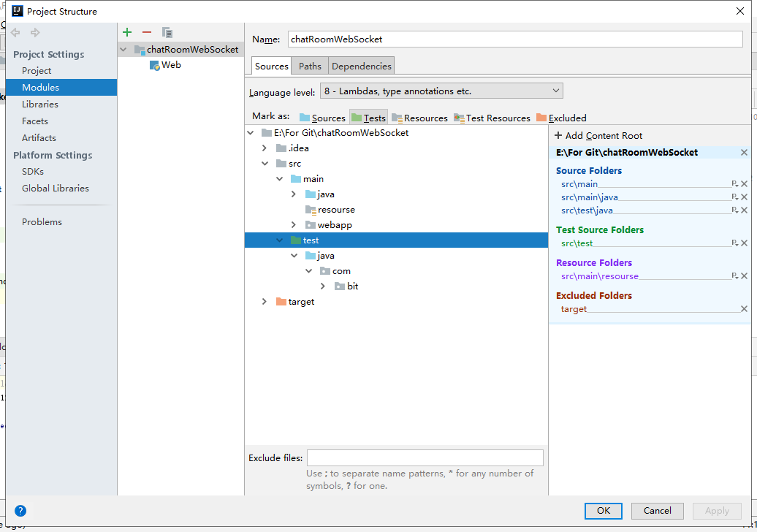
Task: Open the Help icon at bottom left
Action: tap(20, 511)
